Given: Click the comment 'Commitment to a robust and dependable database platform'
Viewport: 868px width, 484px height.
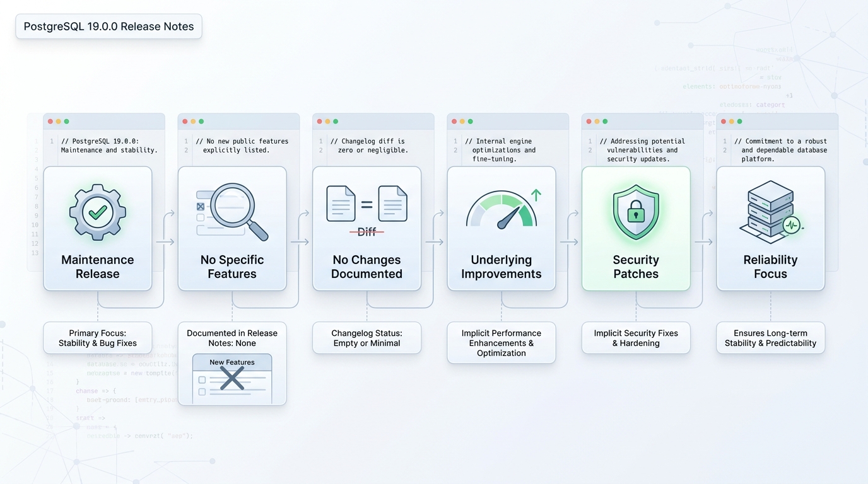Looking at the screenshot, I should [780, 150].
